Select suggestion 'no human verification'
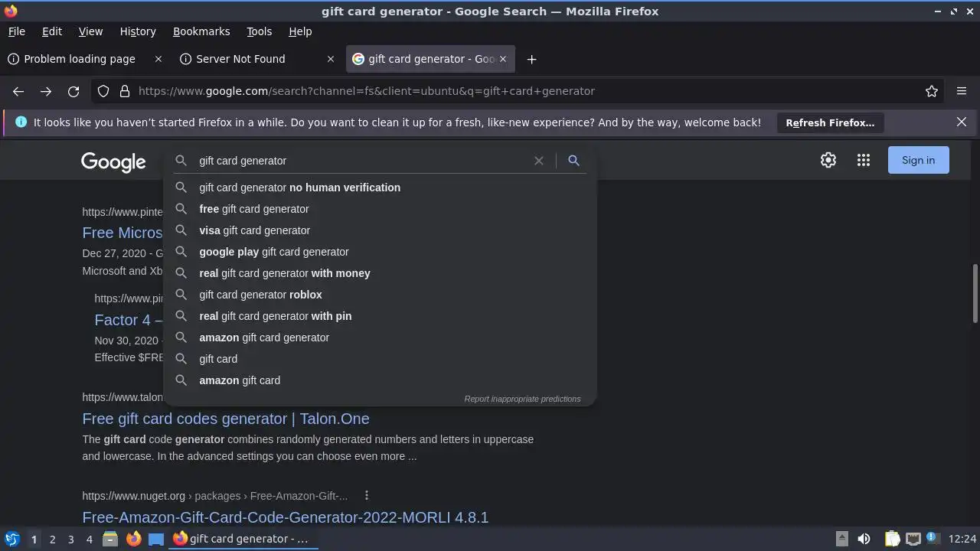Screen dimensions: 980x551 click(x=380, y=187)
